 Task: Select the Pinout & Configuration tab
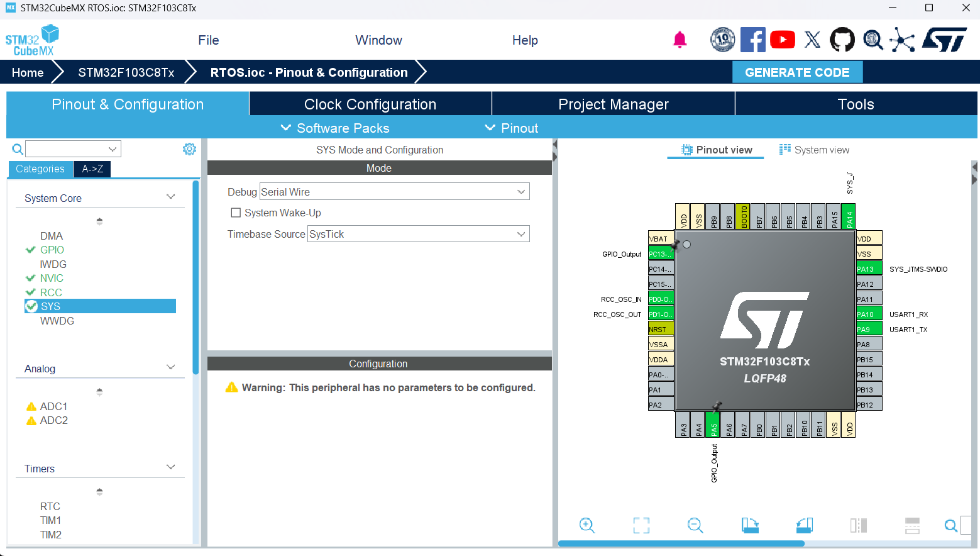pos(128,104)
